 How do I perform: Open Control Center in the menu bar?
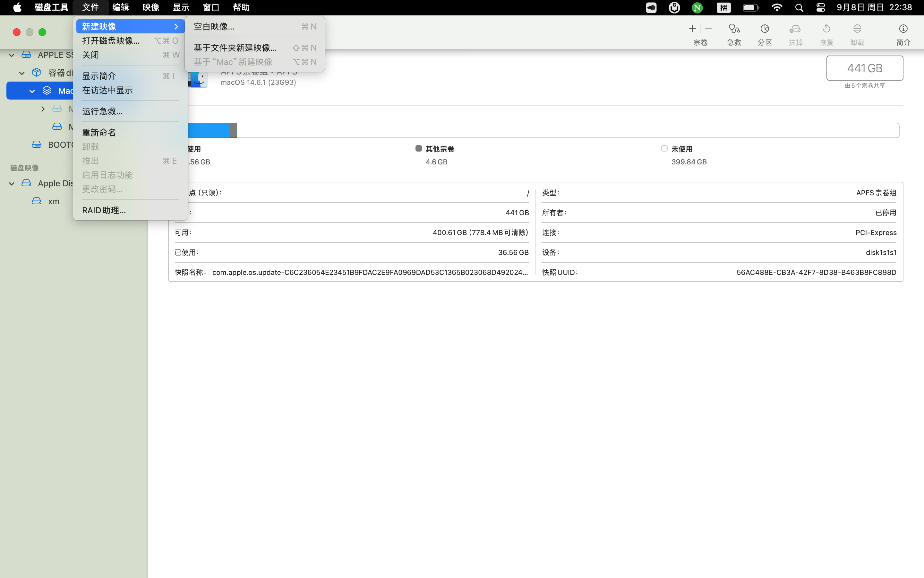(820, 8)
